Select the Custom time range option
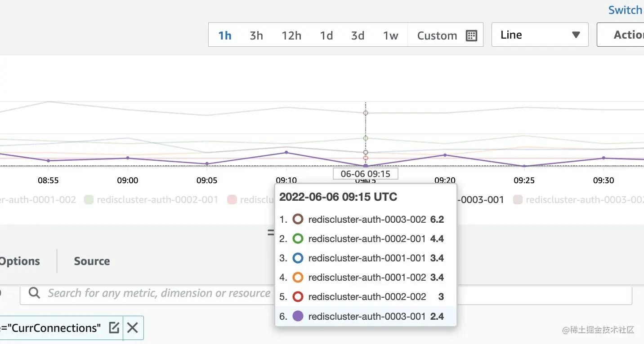Screen dimensions: 644x344 [437, 35]
